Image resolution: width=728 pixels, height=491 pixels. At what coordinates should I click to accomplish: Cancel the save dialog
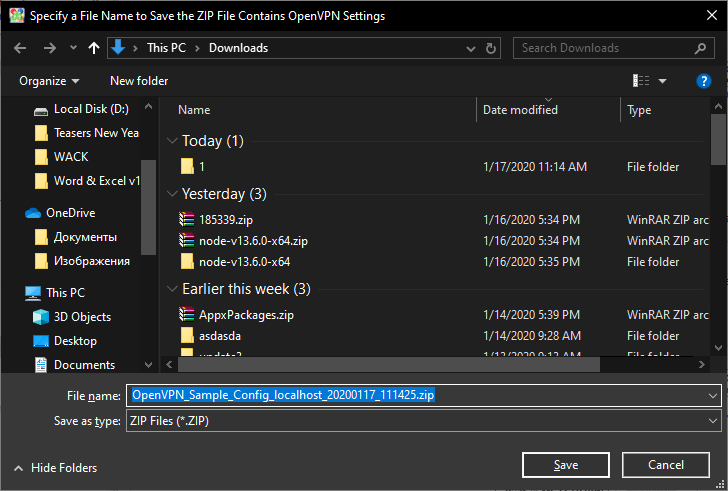pos(666,465)
